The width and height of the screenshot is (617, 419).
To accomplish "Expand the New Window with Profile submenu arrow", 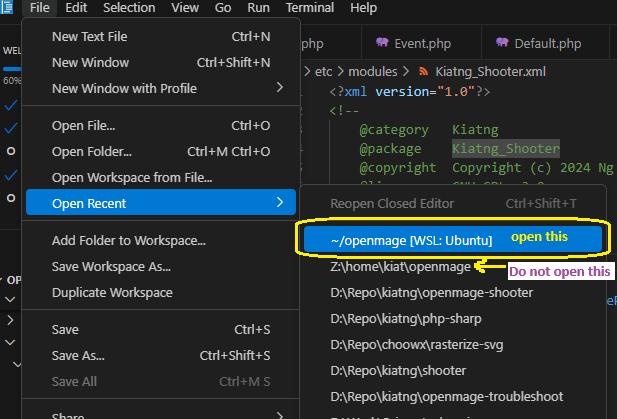I will tap(279, 88).
